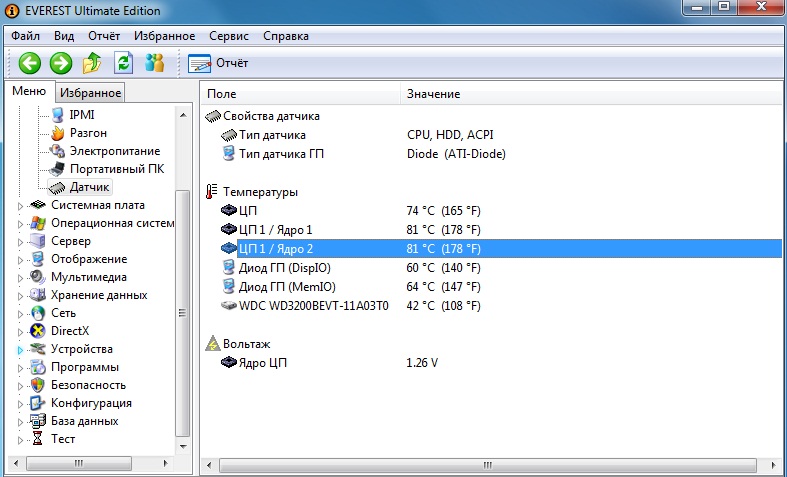This screenshot has width=787, height=477.
Task: Select the Ядро ЦП voltage row
Action: click(x=492, y=363)
